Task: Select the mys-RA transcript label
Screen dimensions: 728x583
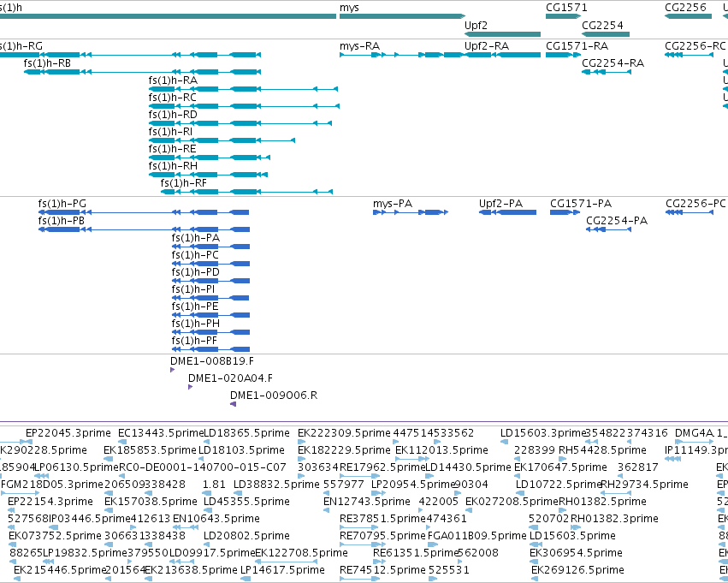Action: click(x=360, y=46)
